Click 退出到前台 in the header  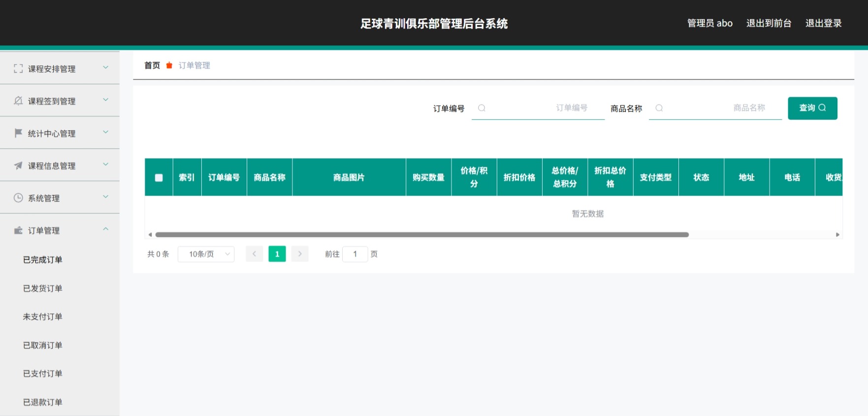pyautogui.click(x=769, y=23)
